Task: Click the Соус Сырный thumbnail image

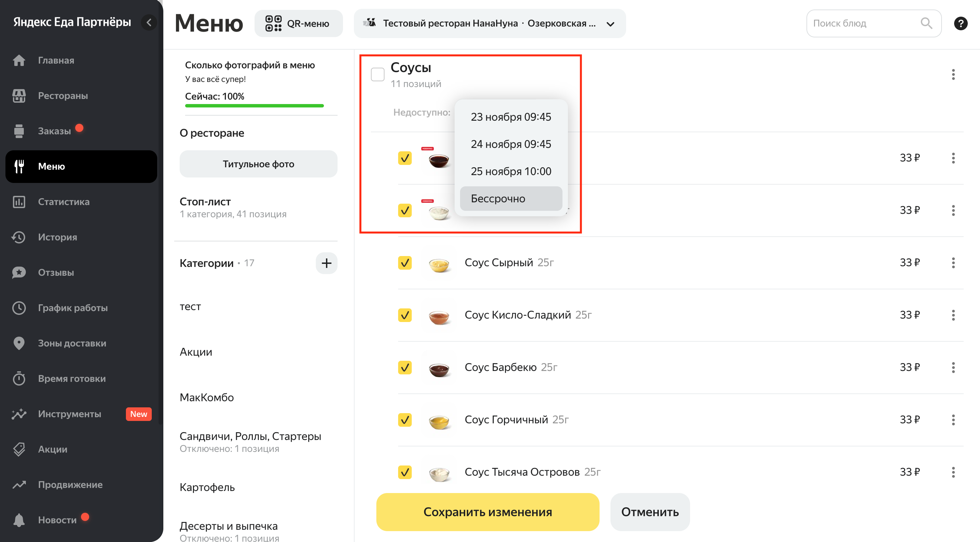Action: pos(439,263)
